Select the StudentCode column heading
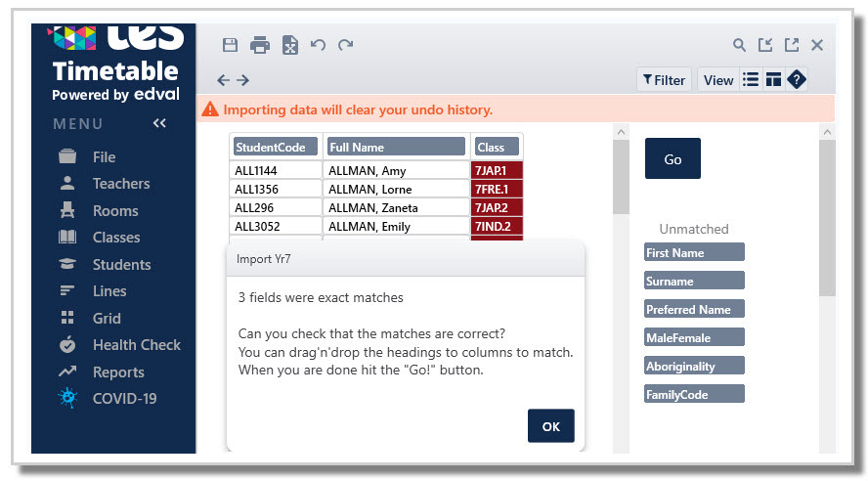The image size is (868, 481). coord(275,148)
